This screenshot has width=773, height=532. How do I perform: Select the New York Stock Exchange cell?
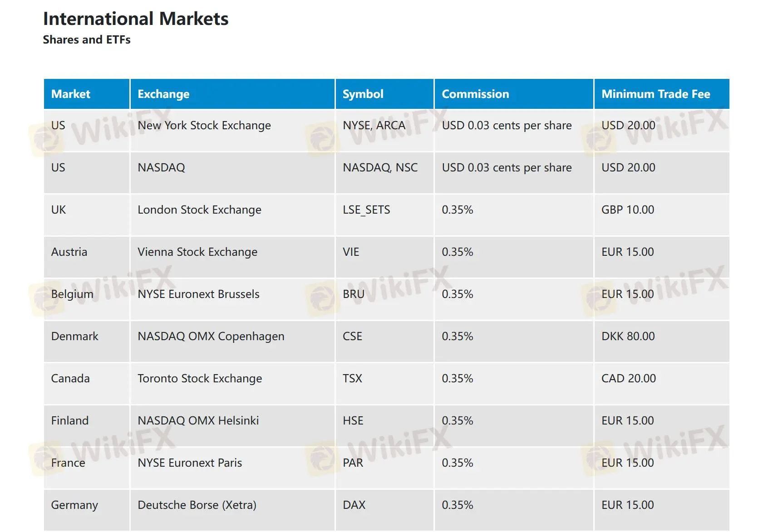(x=204, y=126)
